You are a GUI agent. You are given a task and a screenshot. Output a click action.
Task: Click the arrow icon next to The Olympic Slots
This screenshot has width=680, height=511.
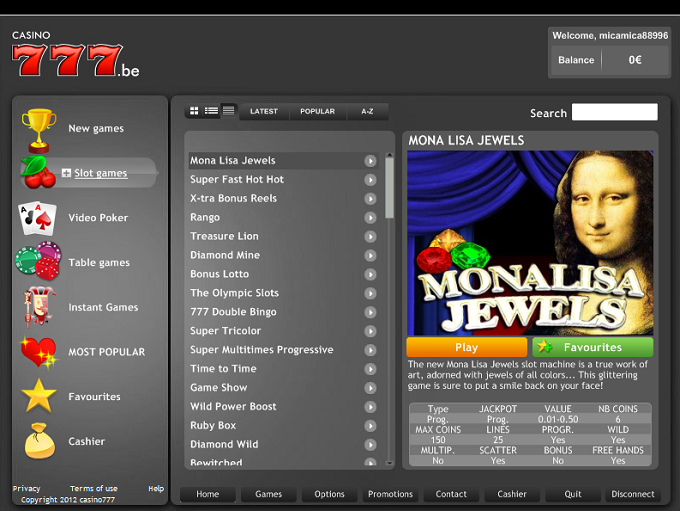click(x=370, y=293)
